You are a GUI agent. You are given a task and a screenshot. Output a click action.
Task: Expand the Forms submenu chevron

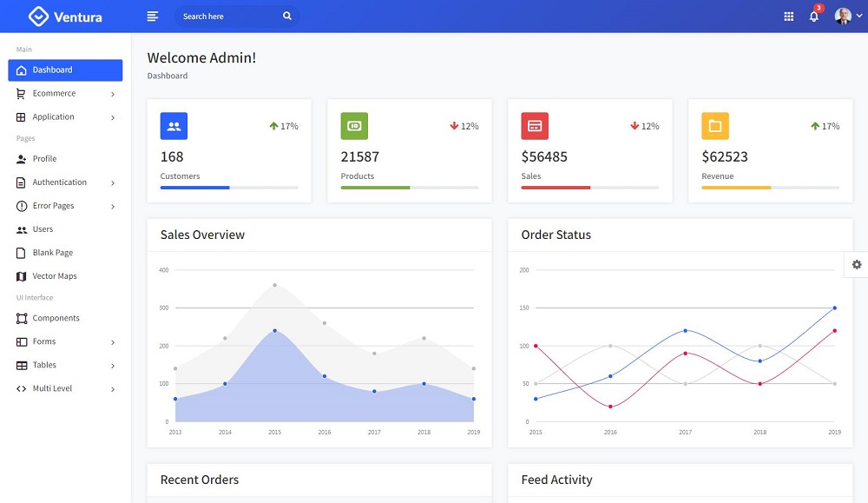pos(113,342)
